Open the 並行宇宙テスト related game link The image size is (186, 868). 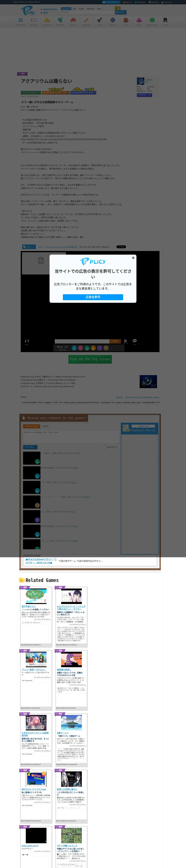pyautogui.click(x=29, y=607)
